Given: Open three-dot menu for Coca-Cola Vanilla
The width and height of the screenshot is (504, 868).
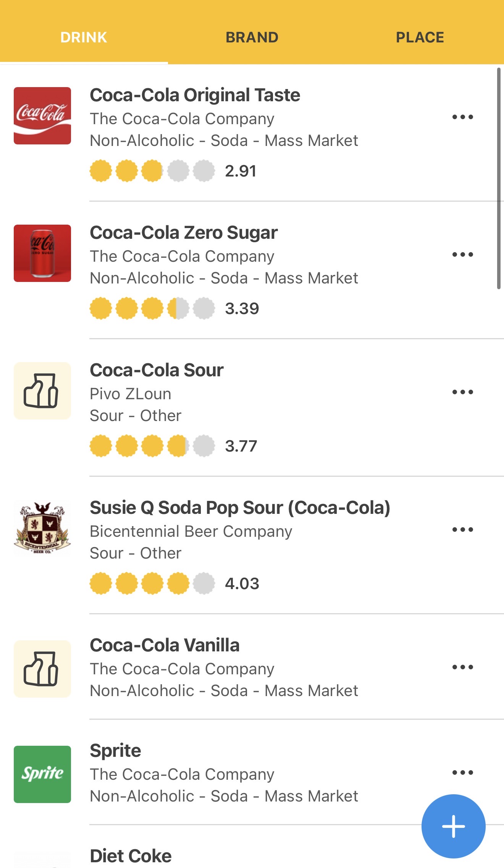Looking at the screenshot, I should 462,667.
